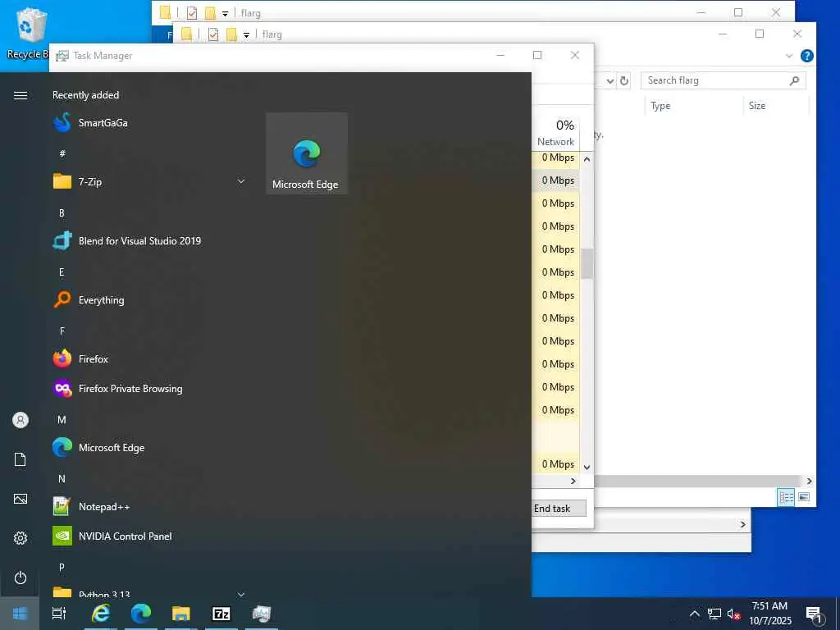Show hidden system tray icons
Image resolution: width=840 pixels, height=630 pixels.
[x=694, y=614]
